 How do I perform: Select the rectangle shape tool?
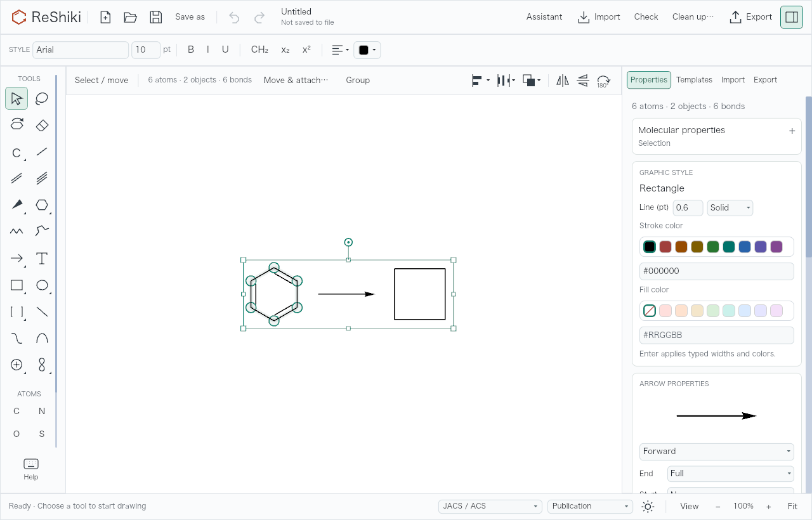[16, 285]
